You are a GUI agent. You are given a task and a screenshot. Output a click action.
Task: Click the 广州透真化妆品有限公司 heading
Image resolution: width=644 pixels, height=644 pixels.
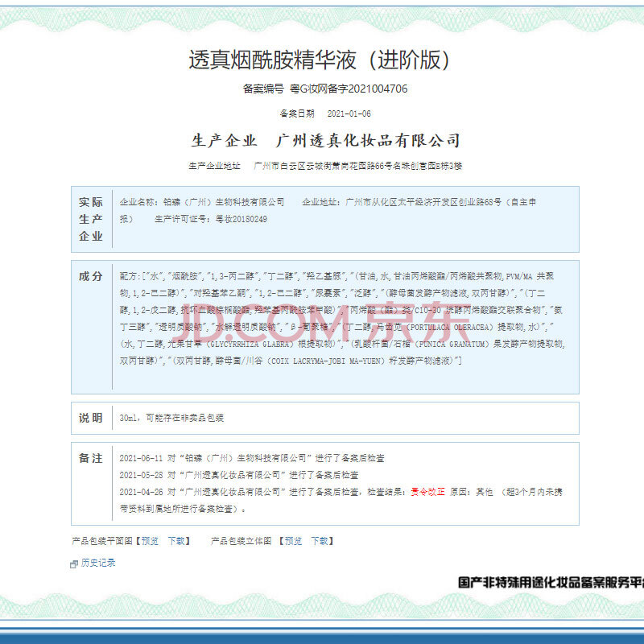coord(368,141)
